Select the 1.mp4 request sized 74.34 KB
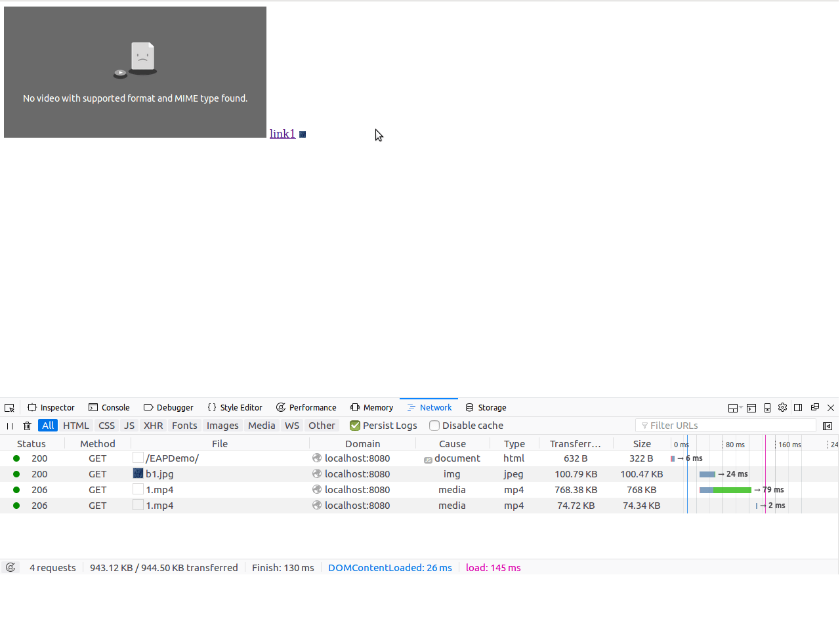 tap(419, 506)
